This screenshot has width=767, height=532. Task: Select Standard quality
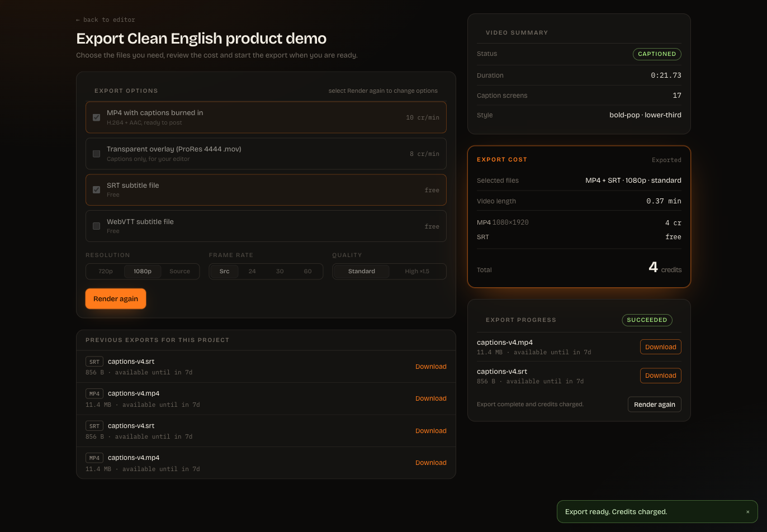[x=362, y=272]
